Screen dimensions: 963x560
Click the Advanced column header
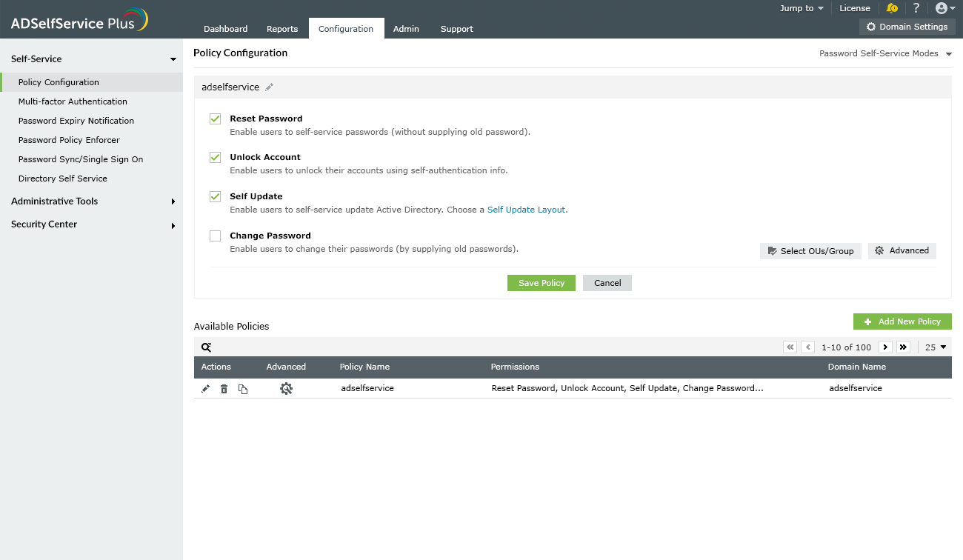pyautogui.click(x=286, y=367)
